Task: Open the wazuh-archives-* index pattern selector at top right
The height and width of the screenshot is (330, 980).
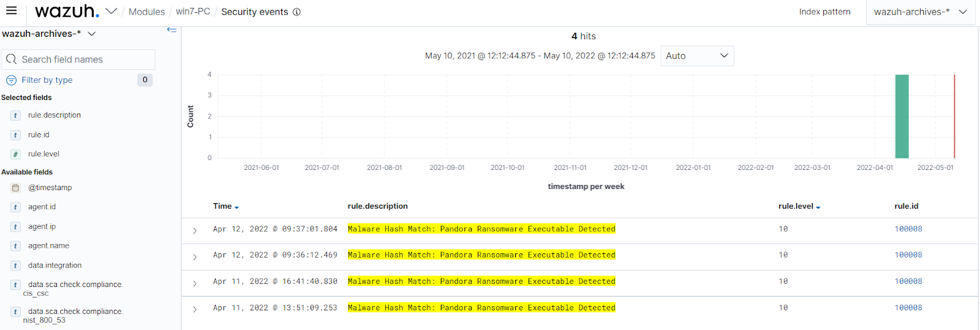Action: tap(921, 12)
